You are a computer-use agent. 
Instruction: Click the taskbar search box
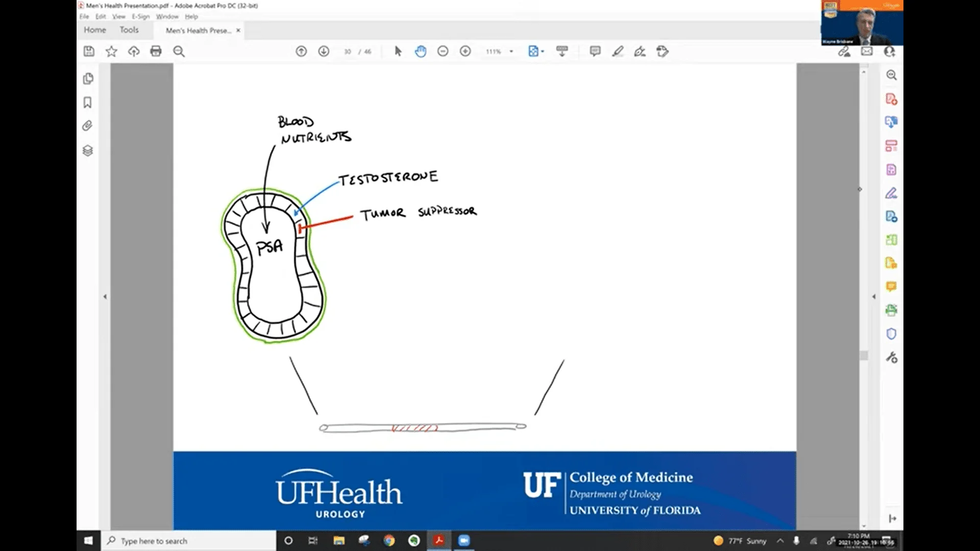click(x=189, y=540)
